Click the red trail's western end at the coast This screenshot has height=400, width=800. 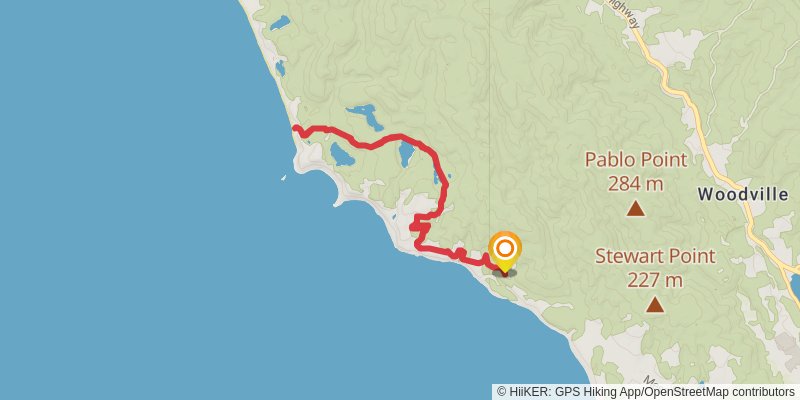(295, 129)
